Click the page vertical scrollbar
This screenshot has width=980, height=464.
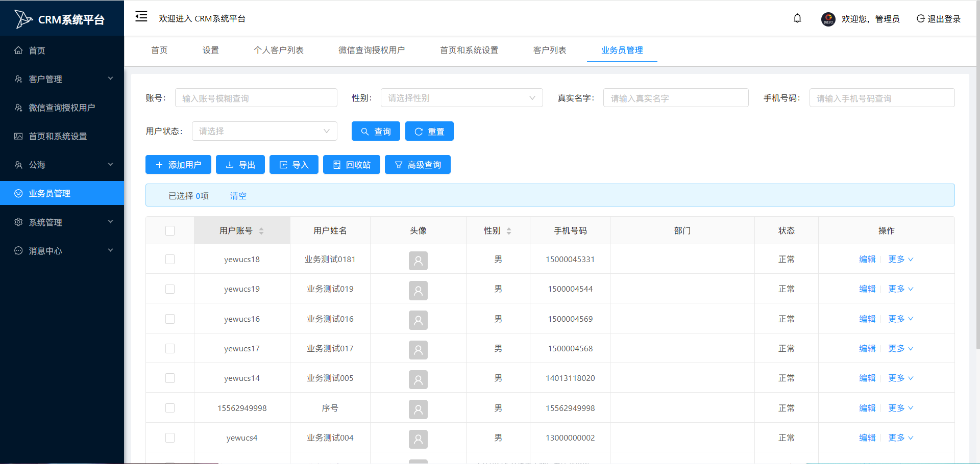click(x=977, y=175)
